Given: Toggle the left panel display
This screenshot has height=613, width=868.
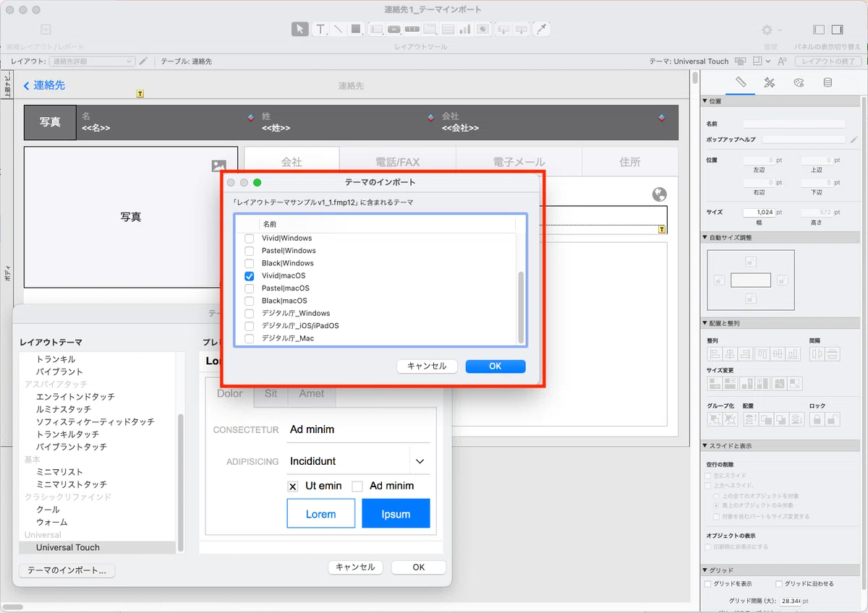Looking at the screenshot, I should click(819, 30).
